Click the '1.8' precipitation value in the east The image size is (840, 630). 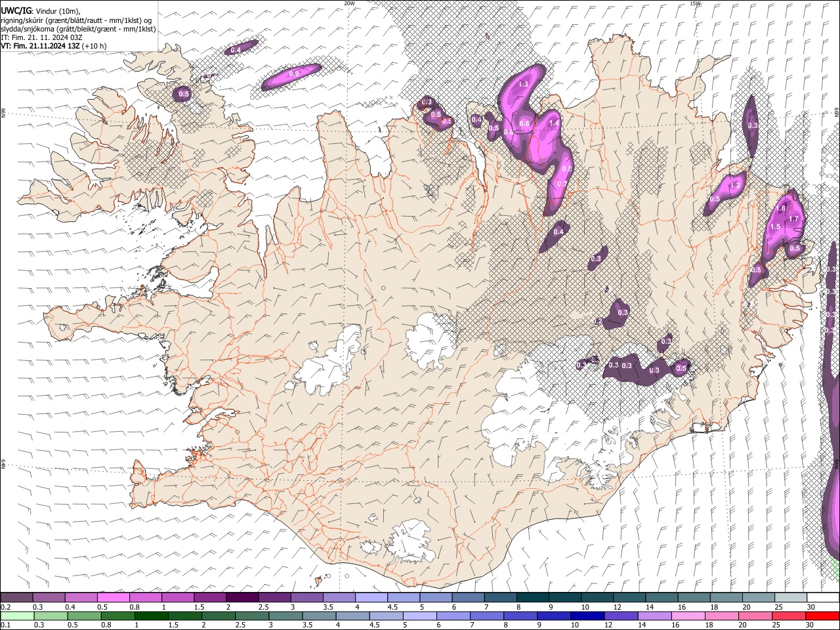point(781,209)
